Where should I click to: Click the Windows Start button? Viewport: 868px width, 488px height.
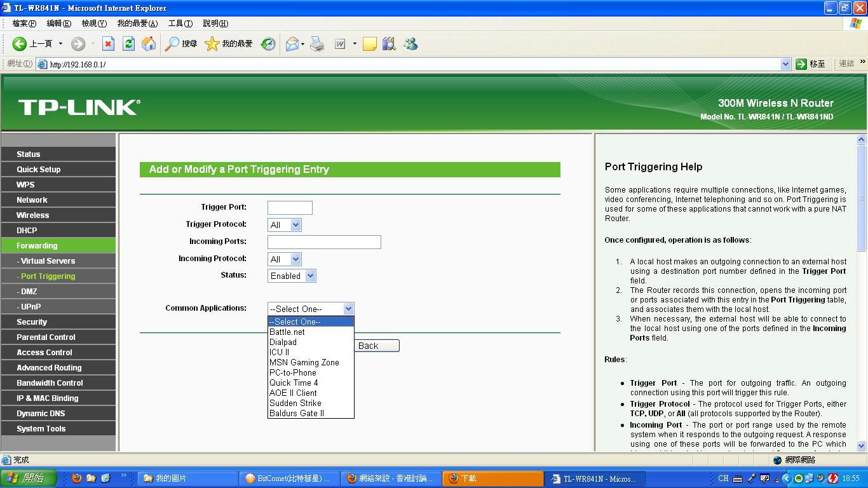29,478
